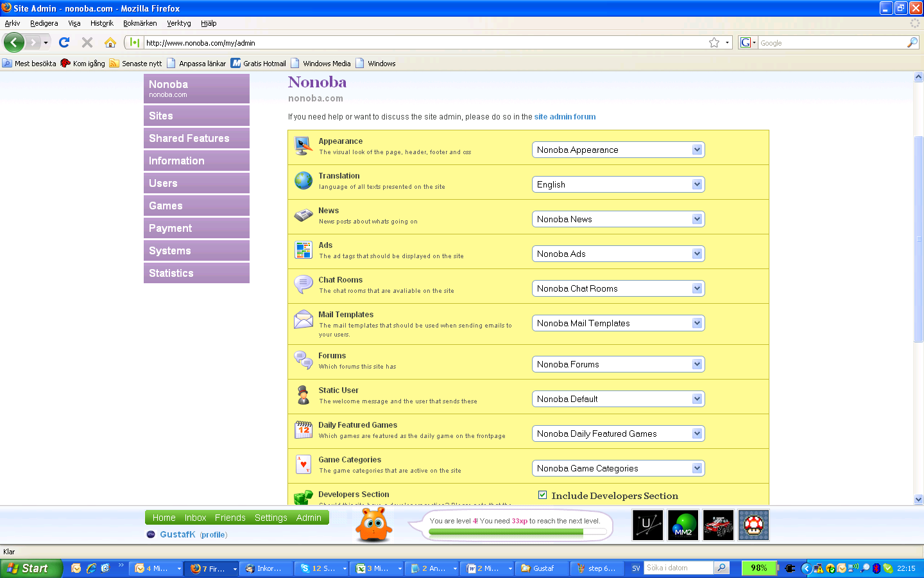Open the Static User Nonoba Default dropdown
The height and width of the screenshot is (578, 924).
pos(619,399)
